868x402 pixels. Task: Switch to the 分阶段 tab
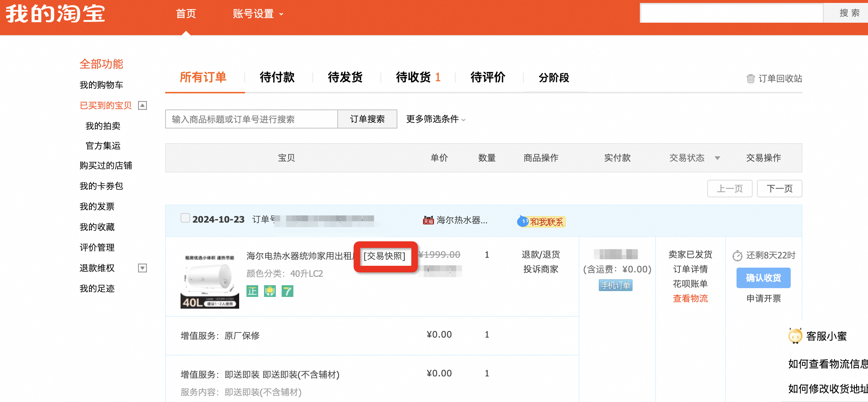(x=554, y=78)
